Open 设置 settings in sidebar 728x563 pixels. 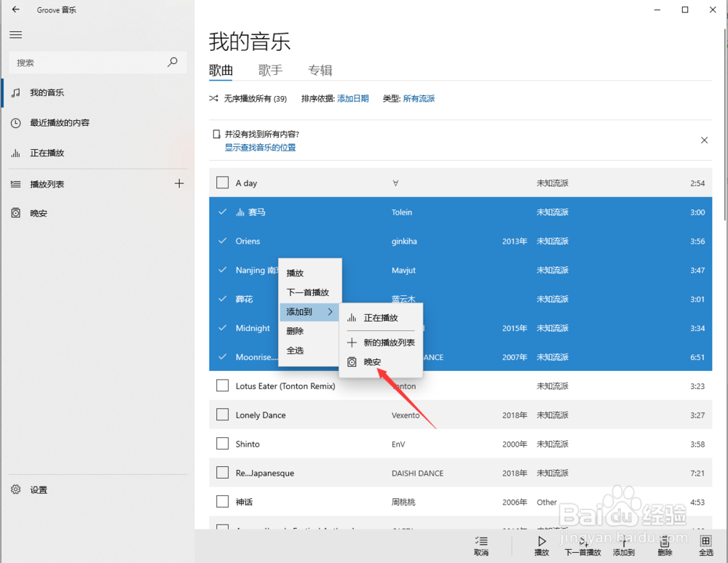[x=98, y=490]
